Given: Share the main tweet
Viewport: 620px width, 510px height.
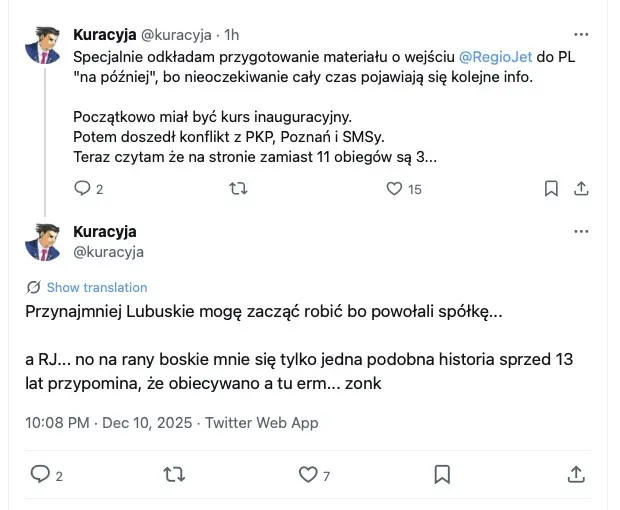Looking at the screenshot, I should pyautogui.click(x=575, y=474).
